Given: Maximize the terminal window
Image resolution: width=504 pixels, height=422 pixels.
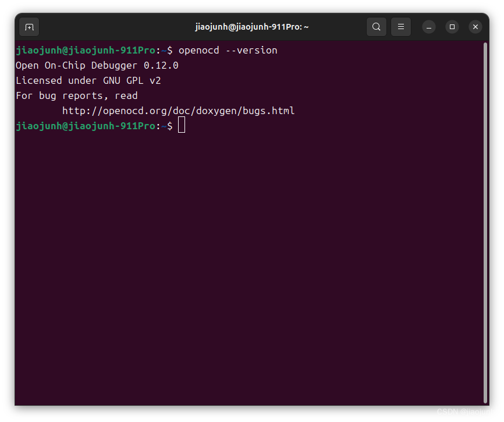Looking at the screenshot, I should (452, 26).
